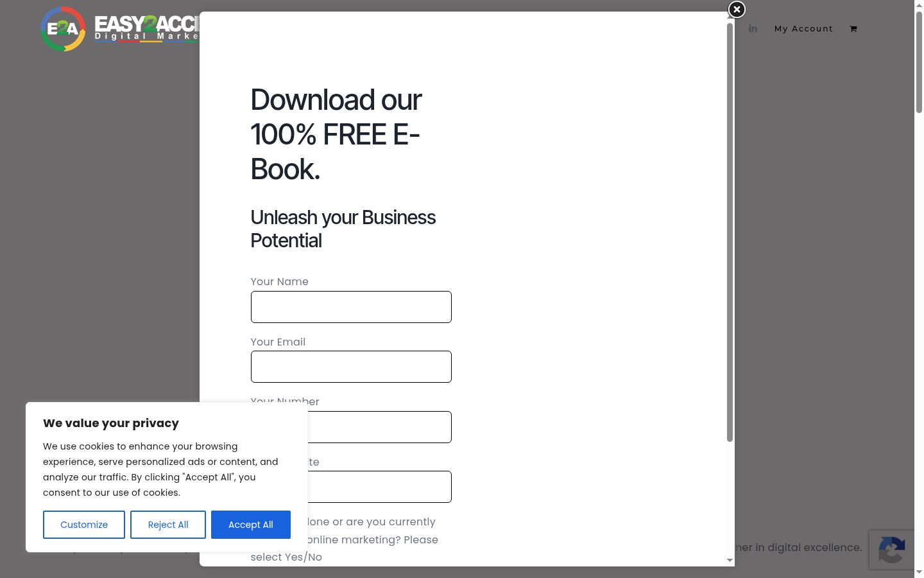Click the "Your Email" label

click(x=278, y=342)
